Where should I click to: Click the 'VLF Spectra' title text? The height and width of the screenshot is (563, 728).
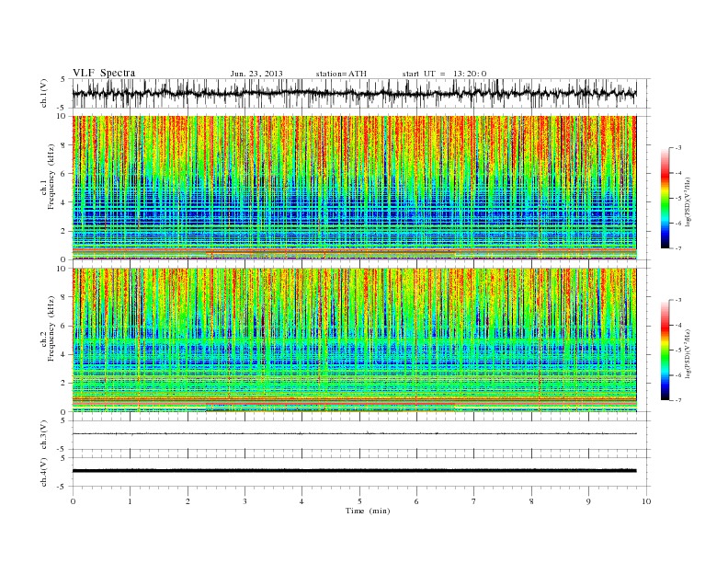104,73
